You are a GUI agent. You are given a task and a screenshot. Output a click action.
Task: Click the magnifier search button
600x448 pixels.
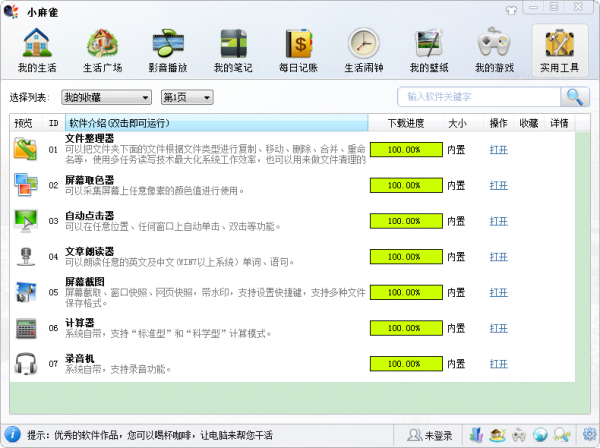(575, 97)
